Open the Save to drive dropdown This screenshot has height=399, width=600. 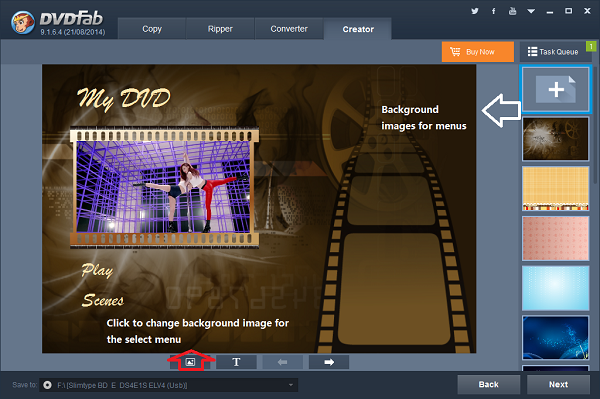pos(168,385)
